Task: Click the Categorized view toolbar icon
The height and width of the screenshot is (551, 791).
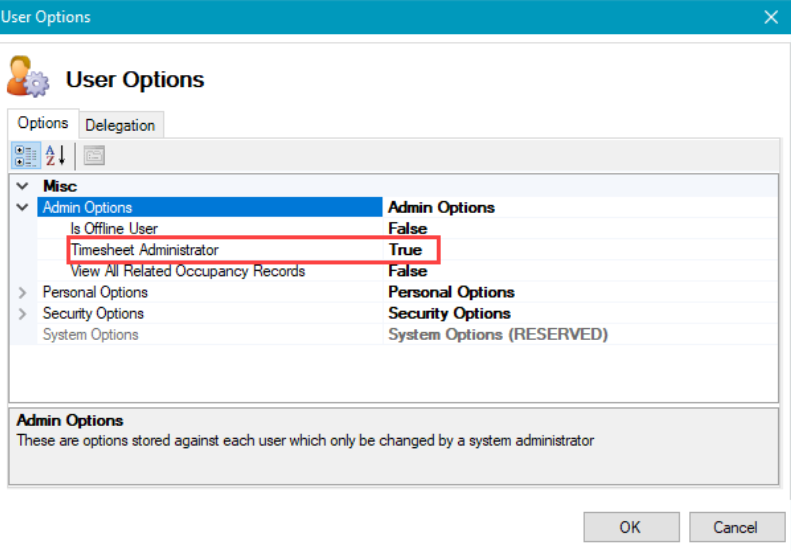Action: (x=26, y=155)
